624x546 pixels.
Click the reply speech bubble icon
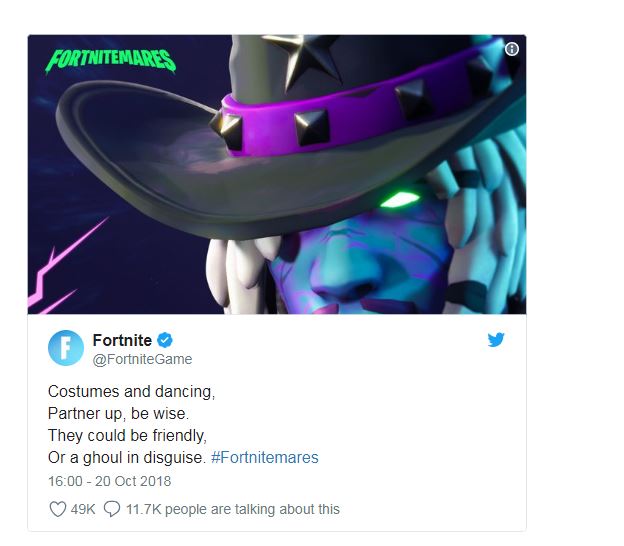pyautogui.click(x=112, y=509)
